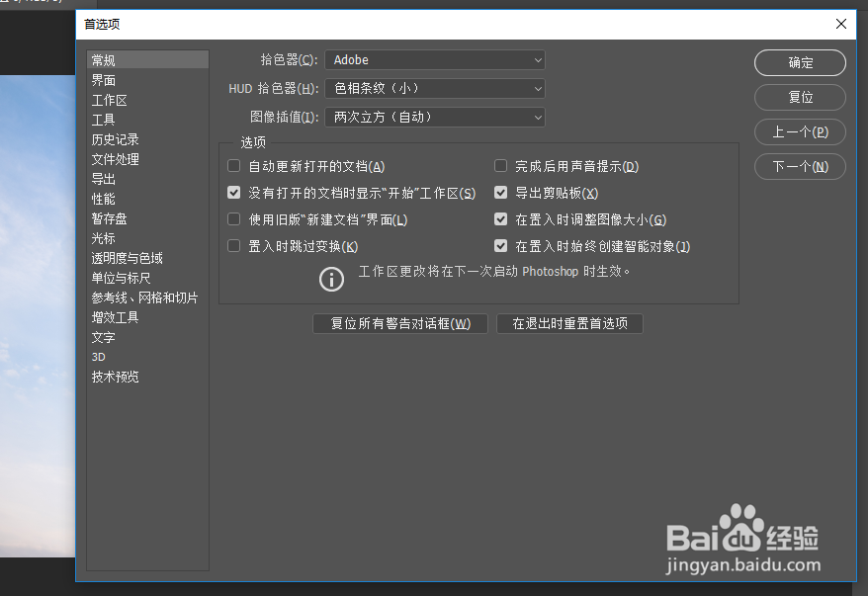Go to previous page with 上一个(P)
The height and width of the screenshot is (596, 868).
pyautogui.click(x=800, y=131)
